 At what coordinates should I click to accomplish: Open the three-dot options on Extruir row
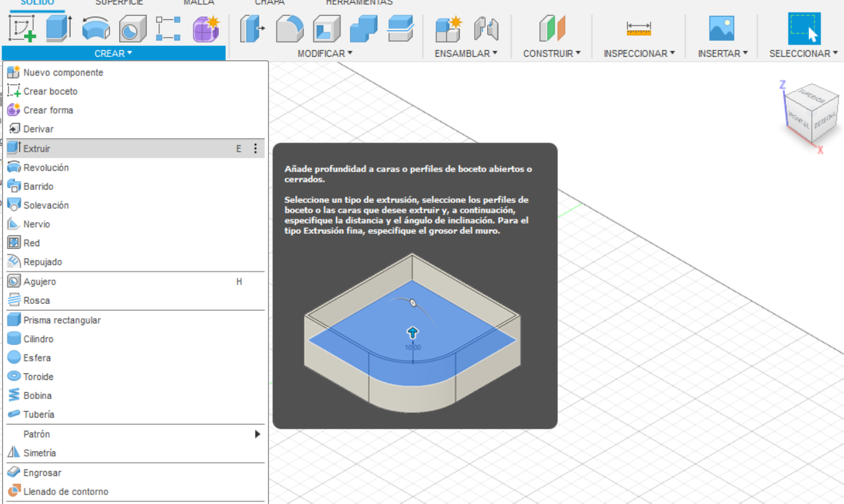(255, 148)
